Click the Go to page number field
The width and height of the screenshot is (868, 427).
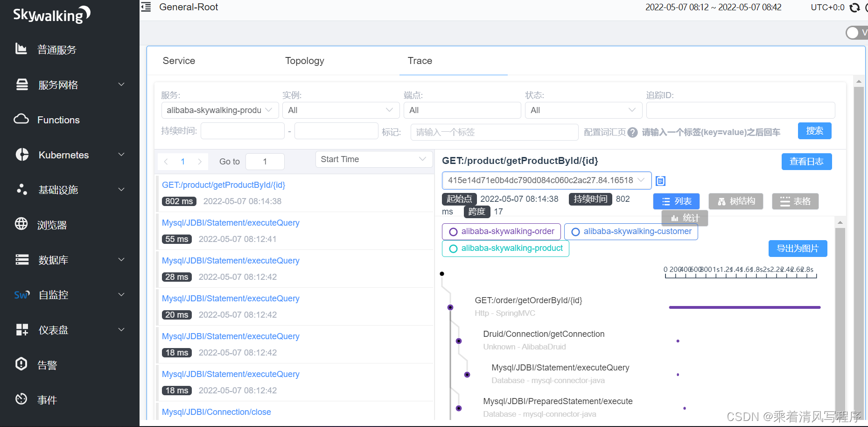click(x=265, y=162)
